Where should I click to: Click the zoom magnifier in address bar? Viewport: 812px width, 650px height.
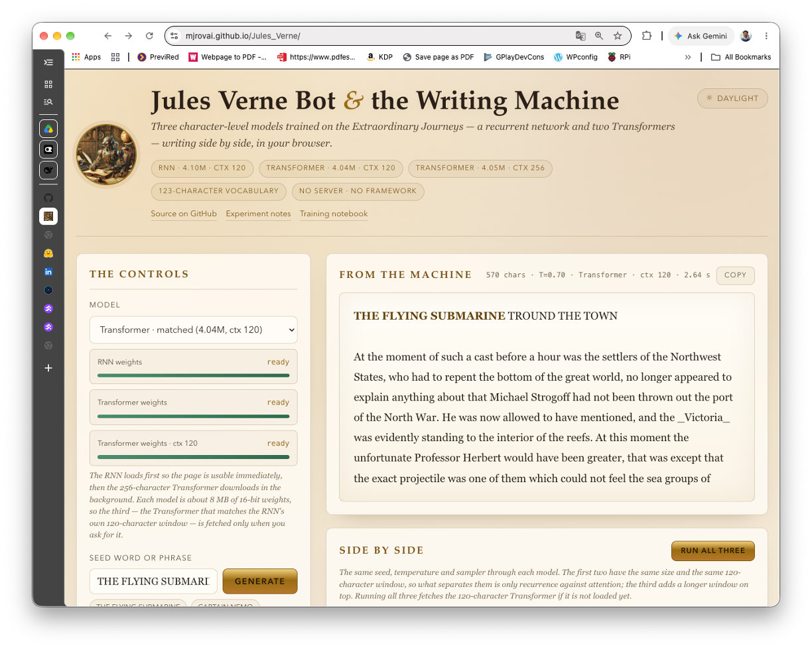(x=599, y=36)
